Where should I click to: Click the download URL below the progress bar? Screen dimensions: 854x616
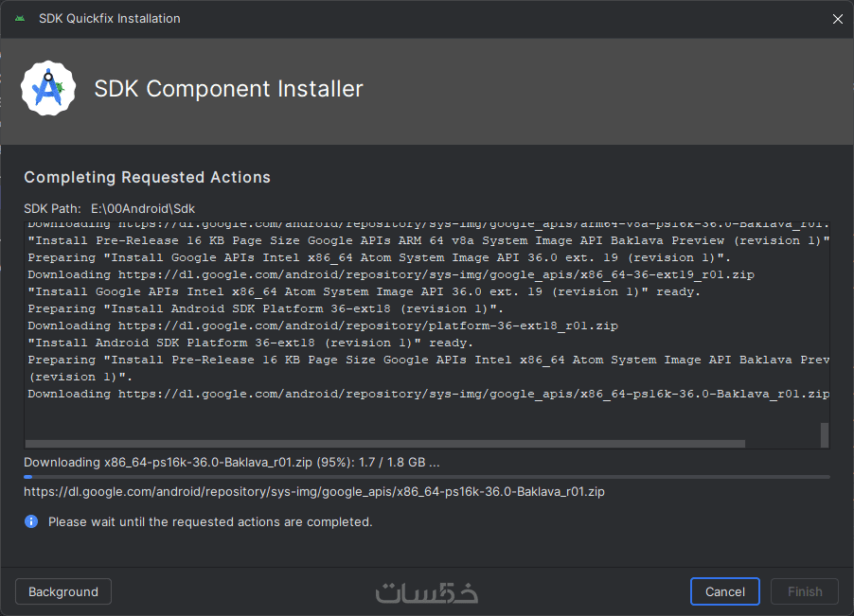click(314, 492)
